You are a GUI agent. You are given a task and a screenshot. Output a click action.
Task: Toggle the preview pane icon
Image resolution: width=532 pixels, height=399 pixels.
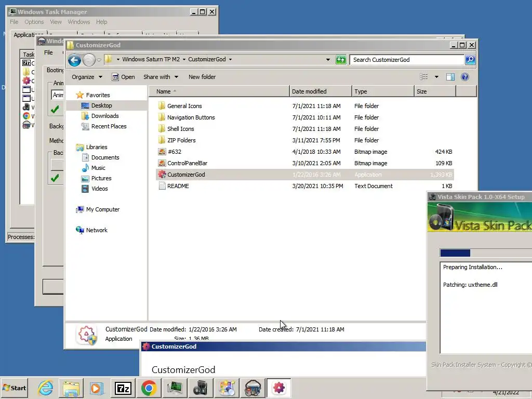click(x=450, y=77)
